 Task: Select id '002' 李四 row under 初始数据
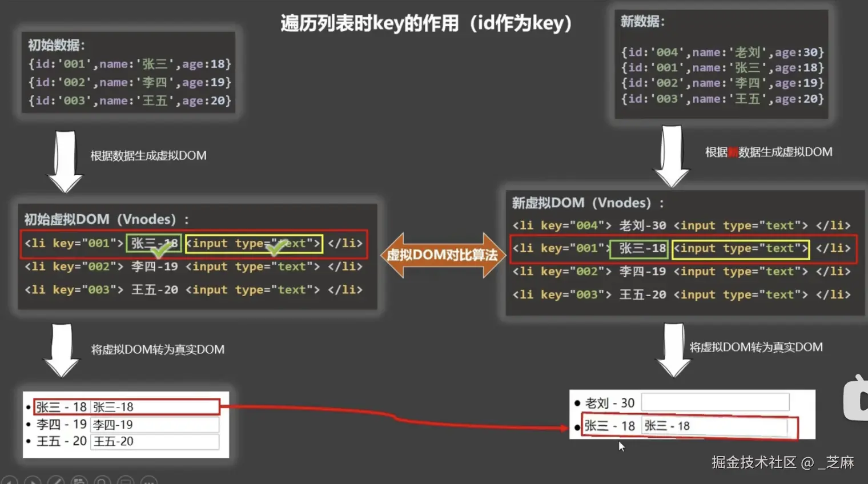click(130, 82)
